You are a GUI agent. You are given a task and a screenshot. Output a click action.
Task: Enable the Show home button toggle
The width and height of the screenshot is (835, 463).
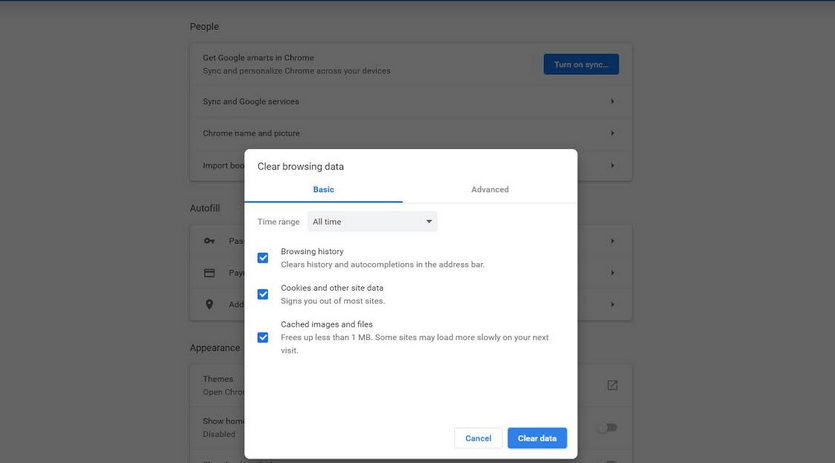pos(606,428)
